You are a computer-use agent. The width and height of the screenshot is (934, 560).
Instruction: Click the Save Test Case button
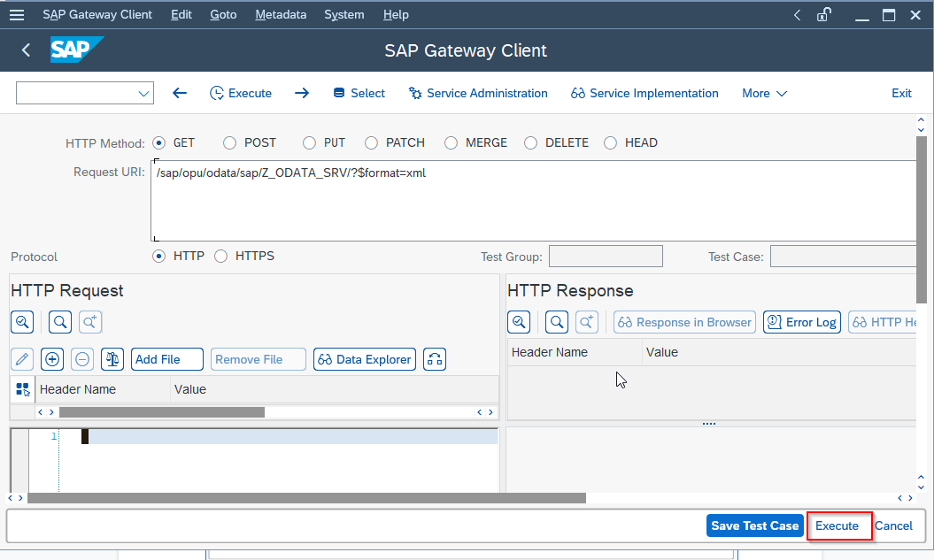(754, 525)
